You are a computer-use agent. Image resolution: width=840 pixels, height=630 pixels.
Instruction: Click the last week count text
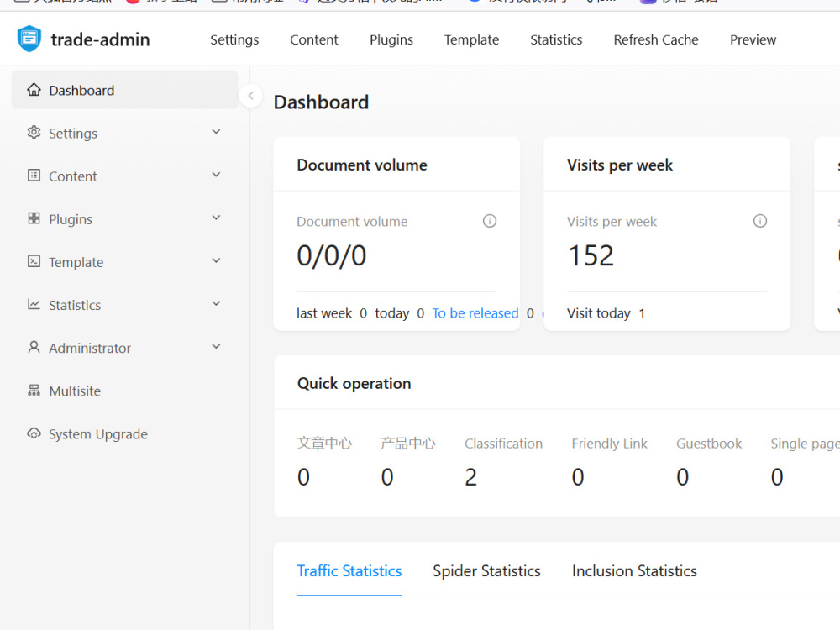[332, 312]
